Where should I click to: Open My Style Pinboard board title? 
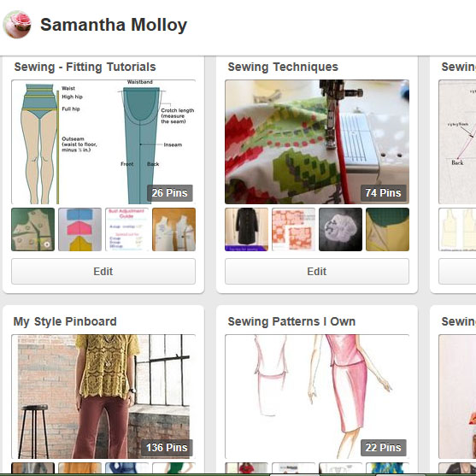click(65, 321)
